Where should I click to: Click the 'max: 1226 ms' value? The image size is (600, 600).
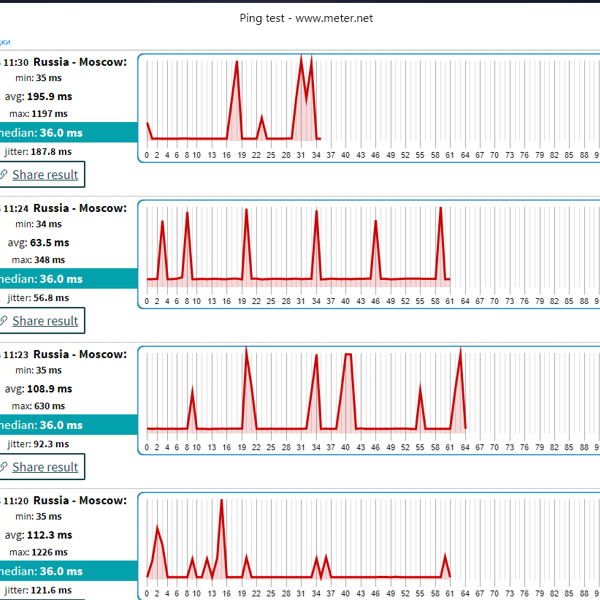pos(38,552)
